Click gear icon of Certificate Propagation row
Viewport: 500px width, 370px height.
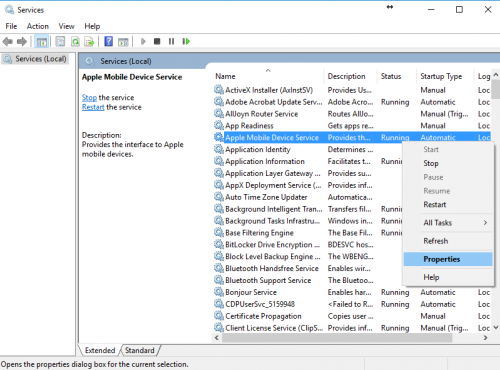pyautogui.click(x=219, y=316)
